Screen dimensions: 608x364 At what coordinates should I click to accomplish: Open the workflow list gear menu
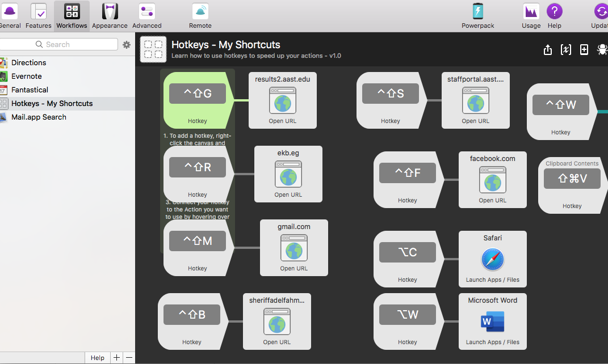[127, 44]
